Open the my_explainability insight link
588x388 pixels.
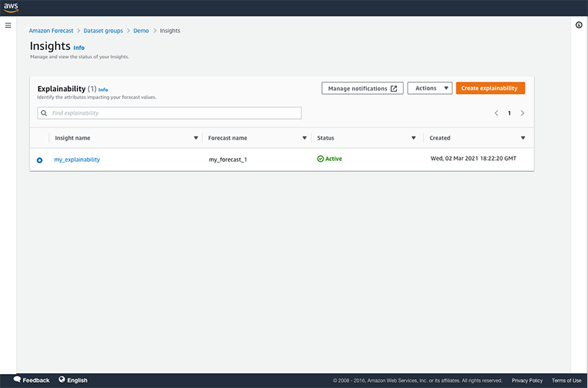click(x=77, y=159)
